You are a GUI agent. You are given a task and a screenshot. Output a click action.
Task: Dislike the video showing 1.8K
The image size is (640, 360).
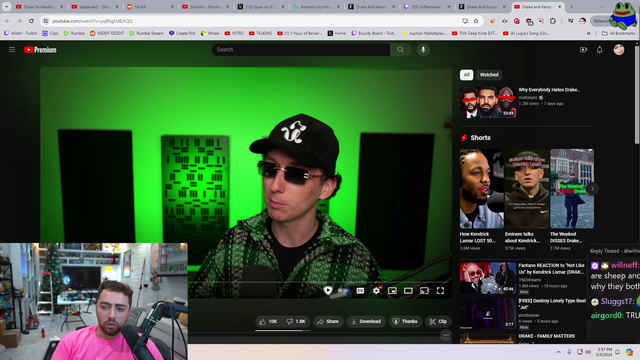click(296, 322)
